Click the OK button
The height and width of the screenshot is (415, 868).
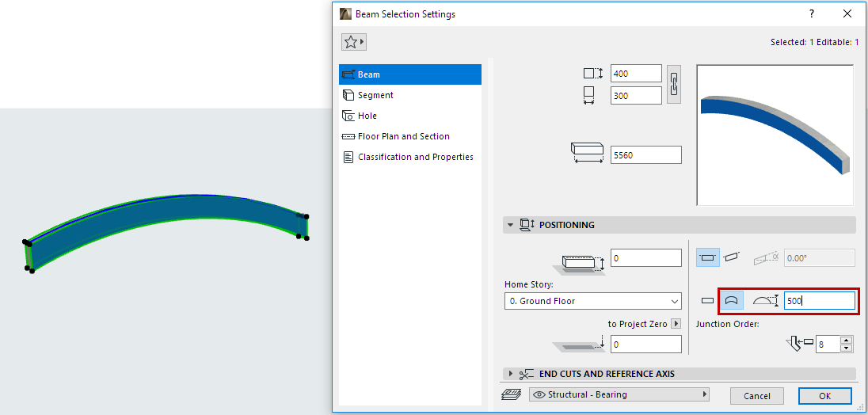(x=824, y=396)
